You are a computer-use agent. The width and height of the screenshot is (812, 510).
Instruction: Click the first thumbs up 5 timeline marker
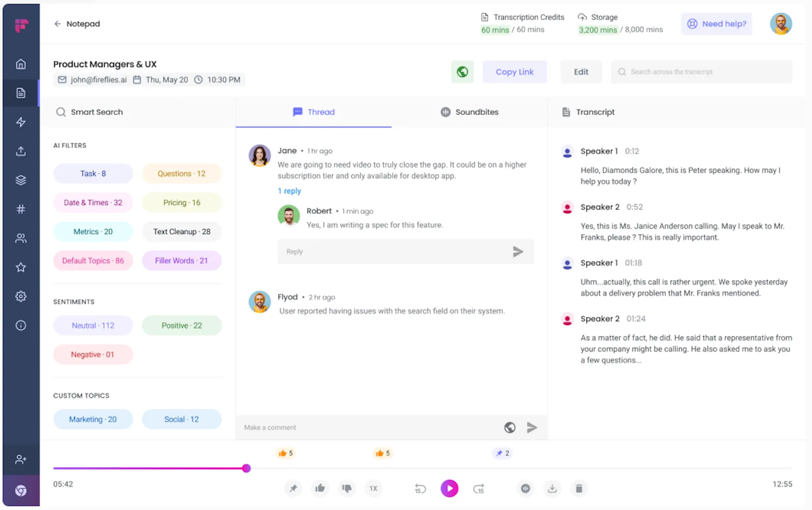(285, 453)
